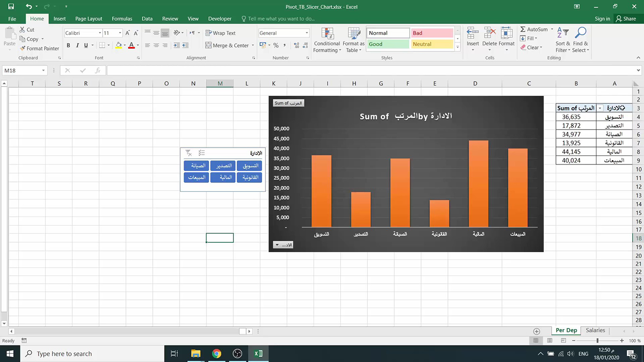Image resolution: width=644 pixels, height=362 pixels.
Task: Open the الادارة field dropdown on the chart
Action: tap(282, 245)
